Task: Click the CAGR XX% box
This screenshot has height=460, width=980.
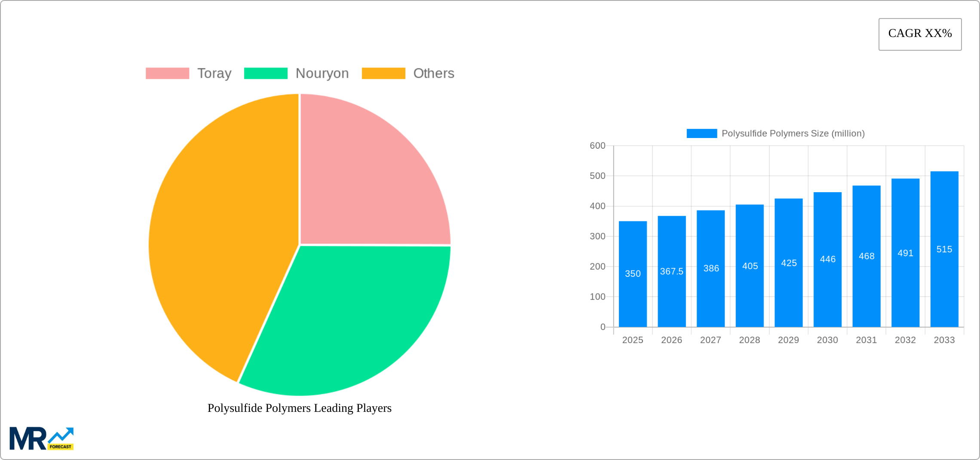Action: coord(920,34)
